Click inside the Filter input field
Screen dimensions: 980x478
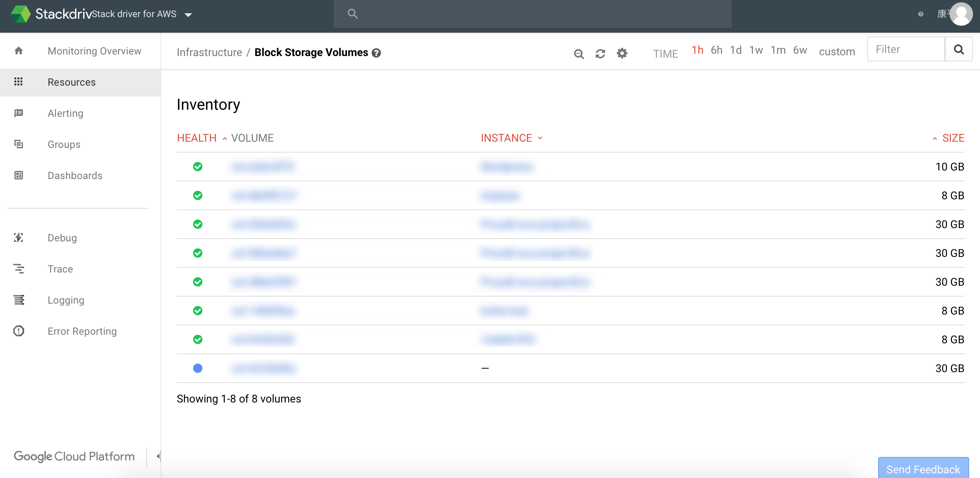906,49
